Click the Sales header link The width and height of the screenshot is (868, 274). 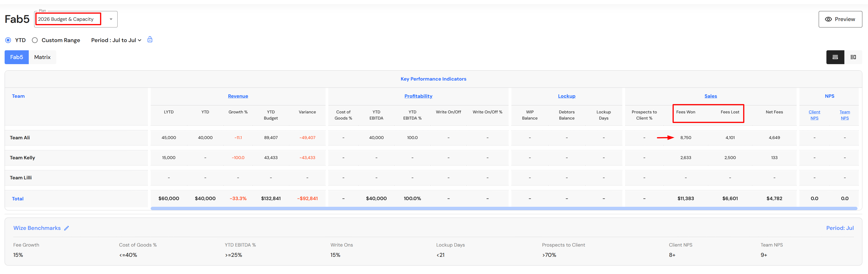tap(710, 96)
